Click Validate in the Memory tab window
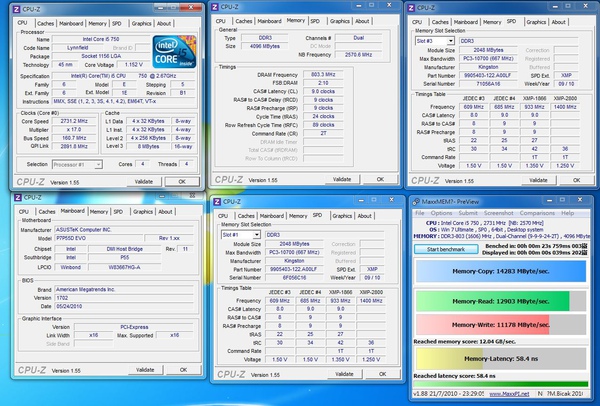 [x=342, y=179]
